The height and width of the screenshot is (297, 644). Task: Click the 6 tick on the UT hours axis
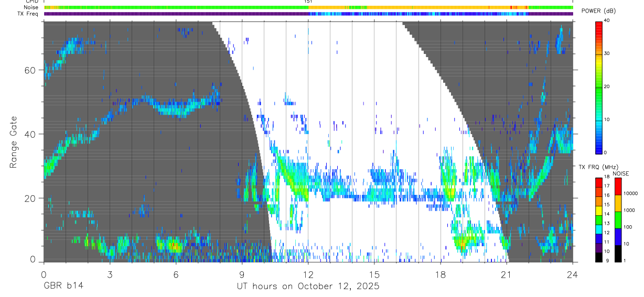point(176,273)
